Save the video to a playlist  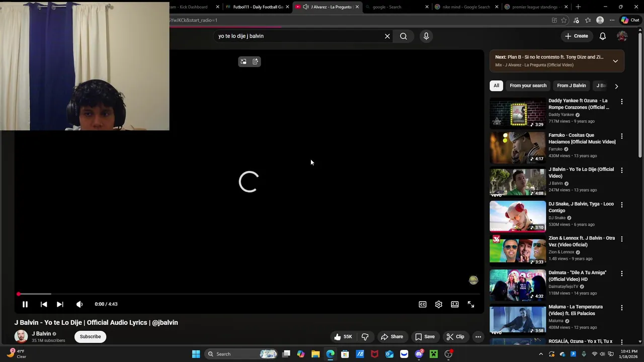(x=425, y=337)
